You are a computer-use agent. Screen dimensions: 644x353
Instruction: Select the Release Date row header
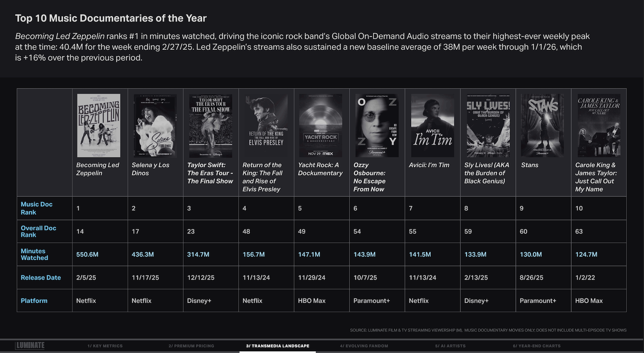pos(41,278)
